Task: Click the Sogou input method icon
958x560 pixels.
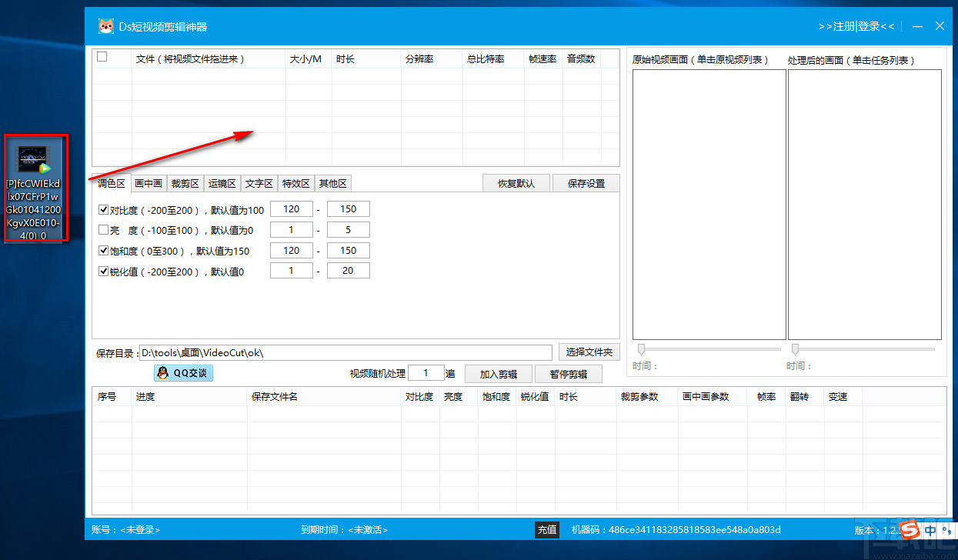Action: (x=910, y=530)
